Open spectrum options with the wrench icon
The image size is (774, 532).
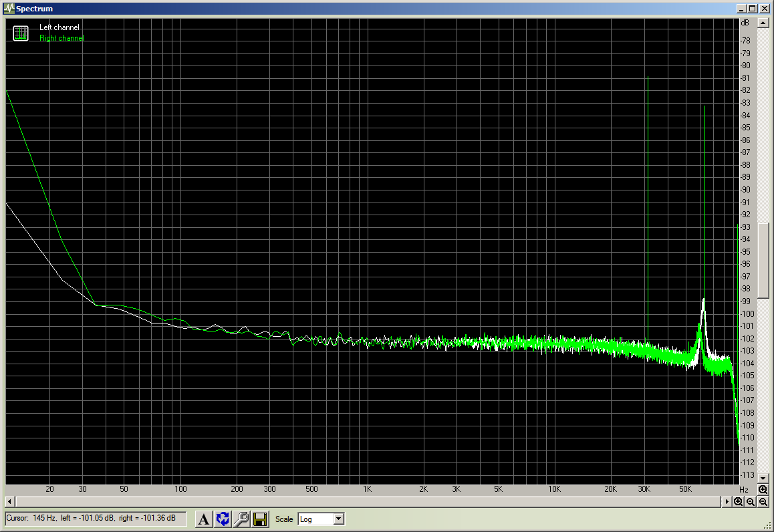tap(241, 519)
